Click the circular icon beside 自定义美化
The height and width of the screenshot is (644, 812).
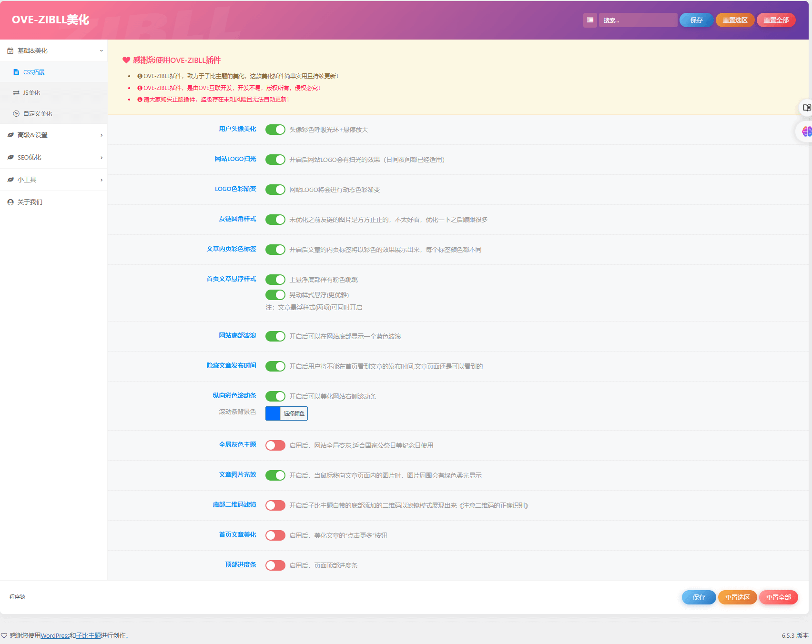click(x=16, y=114)
